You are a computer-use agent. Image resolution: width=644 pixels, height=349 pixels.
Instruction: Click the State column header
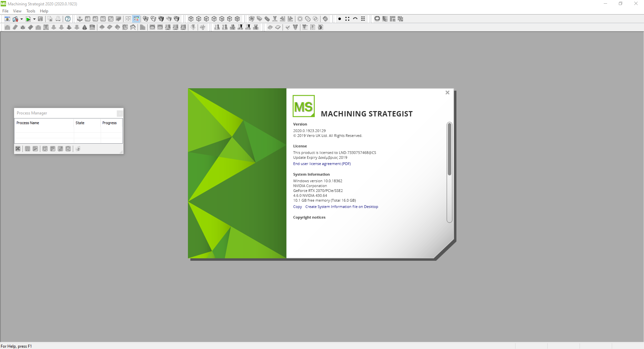point(87,123)
